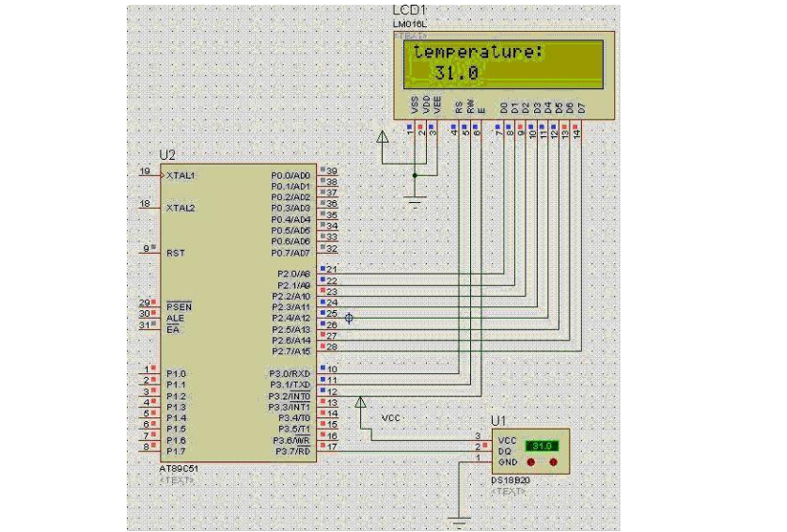
Task: Click the P1.0 pin label
Action: [176, 374]
